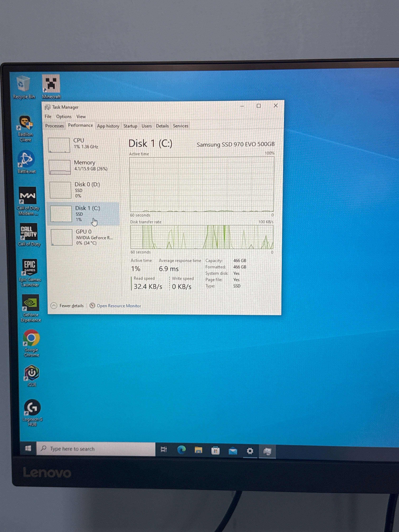Open the Mail app from the taskbar
Screen dimensions: 399x532
233,451
